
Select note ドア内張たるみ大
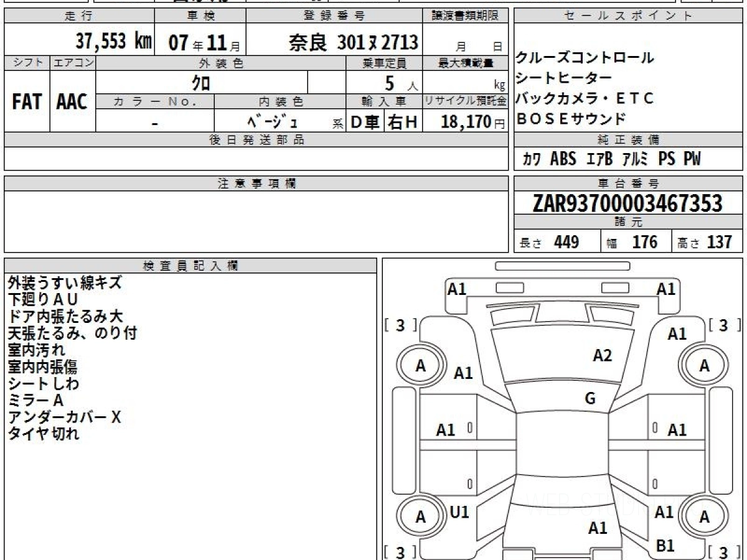[x=65, y=316]
